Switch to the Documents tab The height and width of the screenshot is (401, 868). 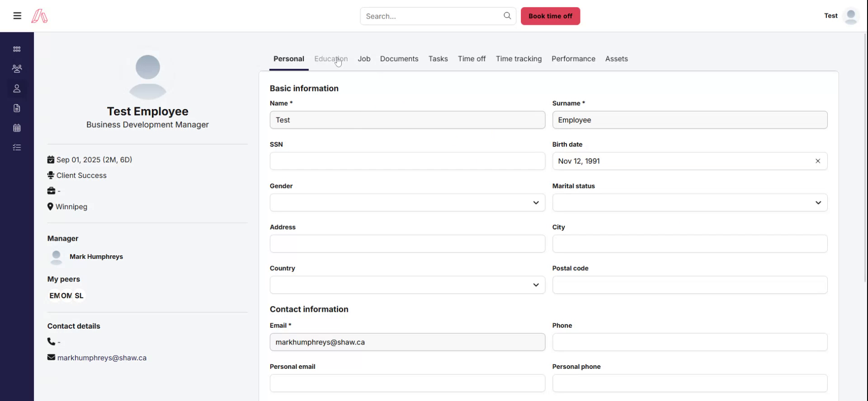point(399,59)
